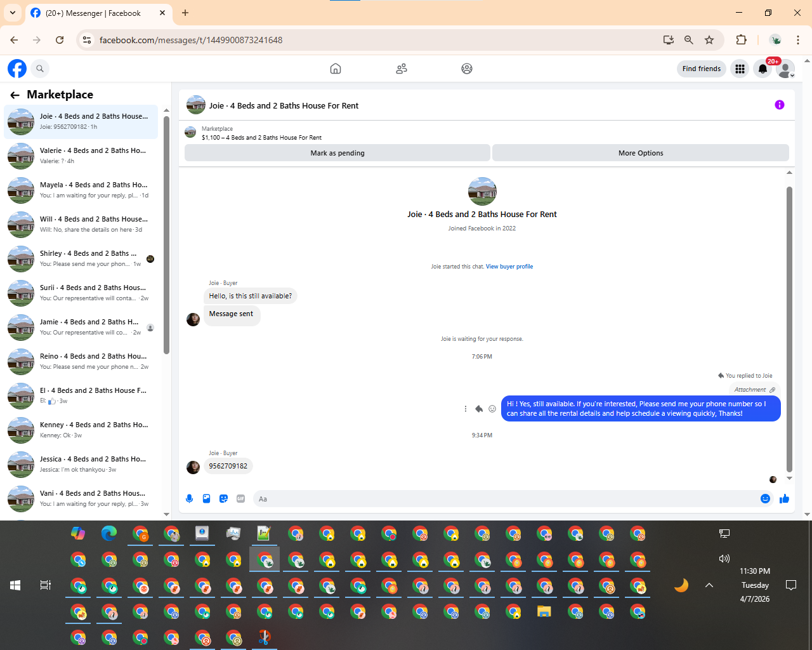Open the GIF picker icon
812x650 pixels.
tap(240, 499)
